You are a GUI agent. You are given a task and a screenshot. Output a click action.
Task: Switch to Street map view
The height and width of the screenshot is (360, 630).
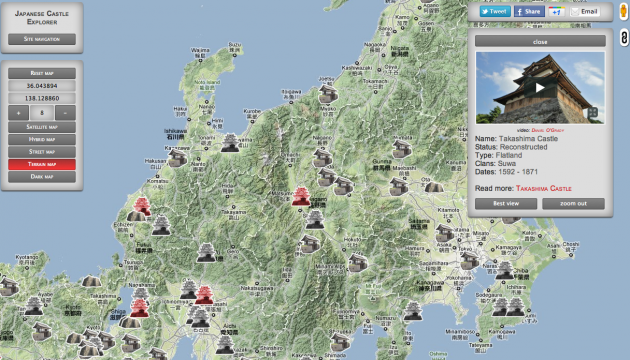(42, 152)
